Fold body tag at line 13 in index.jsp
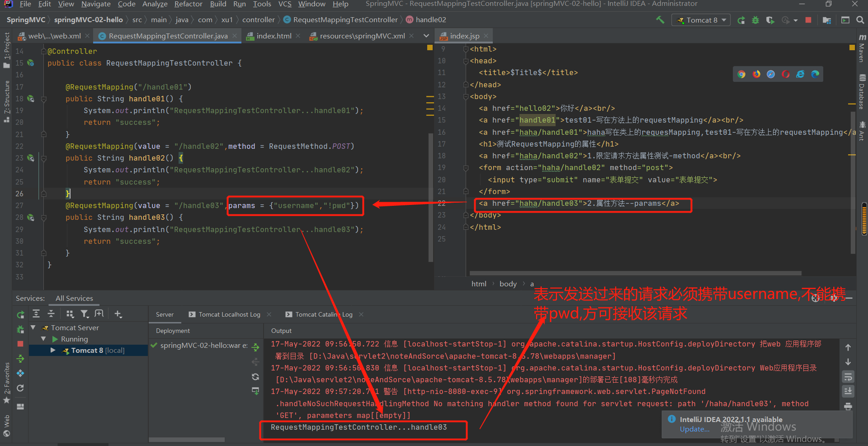Image resolution: width=868 pixels, height=446 pixels. [466, 96]
